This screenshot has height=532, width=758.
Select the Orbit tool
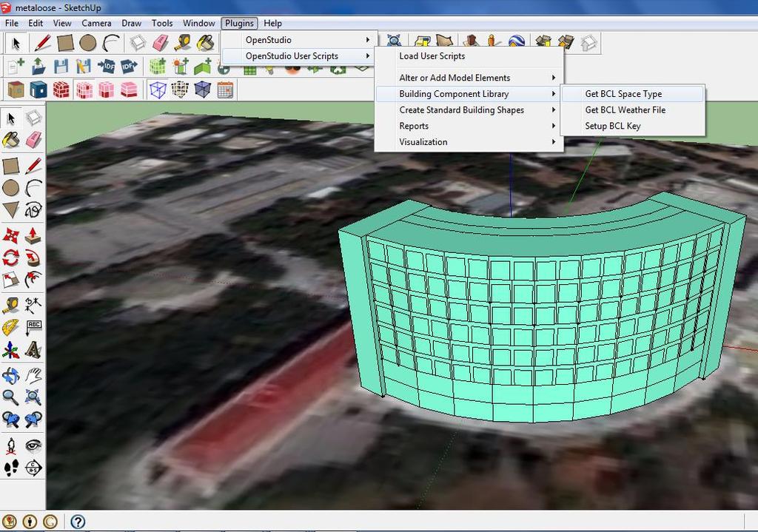pyautogui.click(x=10, y=375)
